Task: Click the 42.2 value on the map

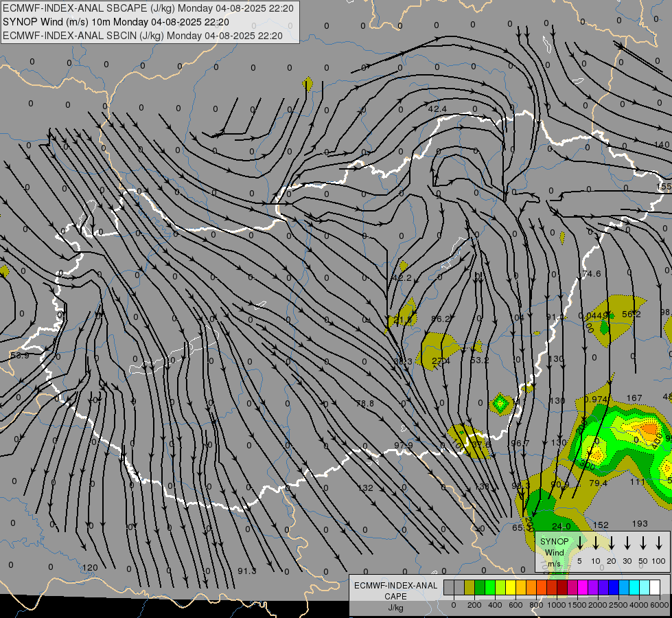Action: point(402,278)
